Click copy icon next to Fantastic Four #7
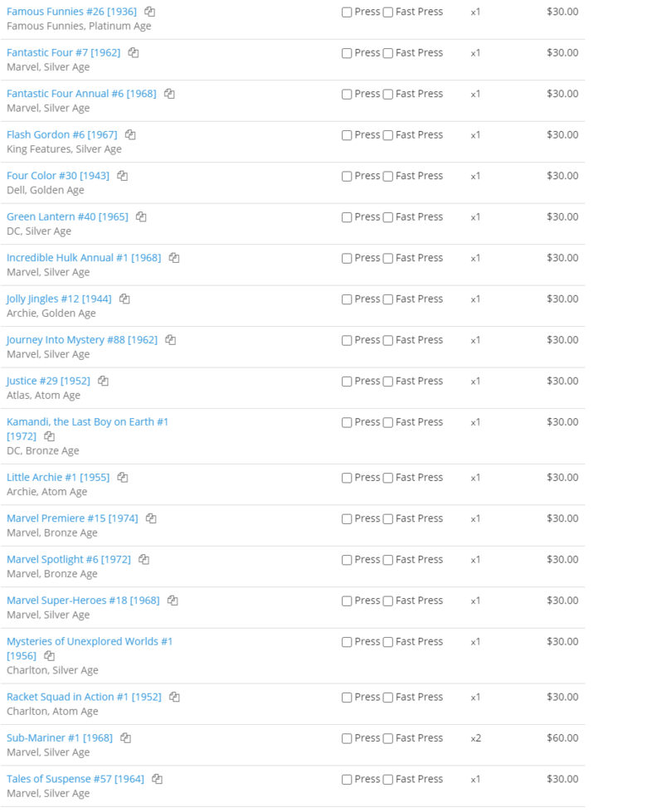Image resolution: width=647 pixels, height=812 pixels. pyautogui.click(x=133, y=52)
